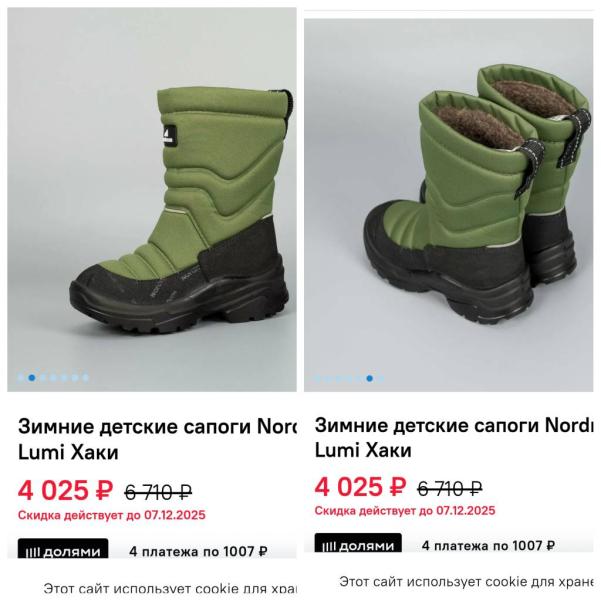The height and width of the screenshot is (600, 601).
Task: Tap the side-view single green boot photo
Action: click(x=152, y=199)
